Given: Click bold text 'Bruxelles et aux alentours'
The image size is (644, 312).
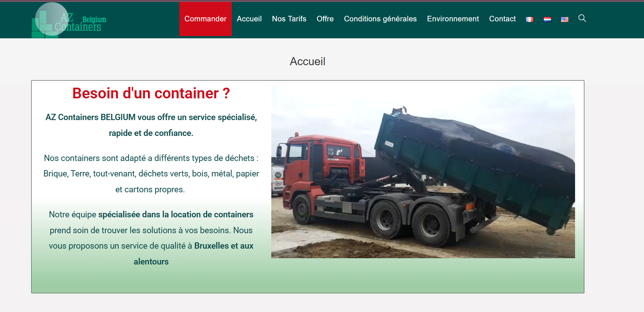Looking at the screenshot, I should tap(223, 246).
